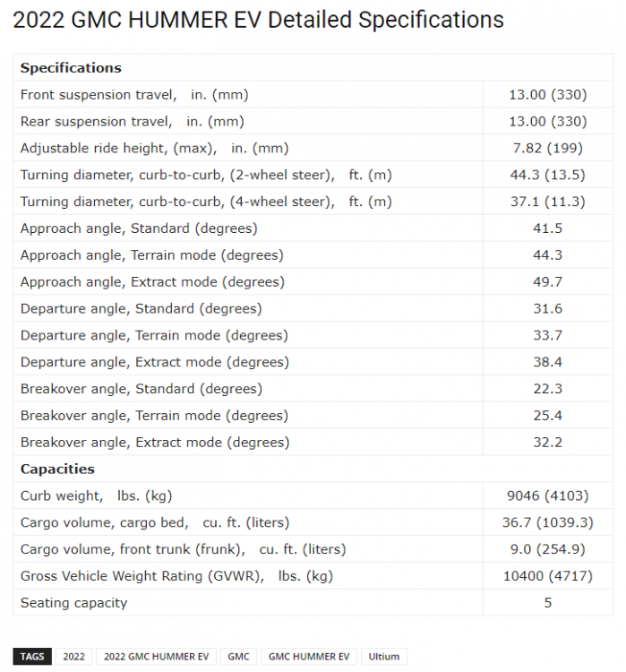Click the TAGS label

tap(32, 656)
